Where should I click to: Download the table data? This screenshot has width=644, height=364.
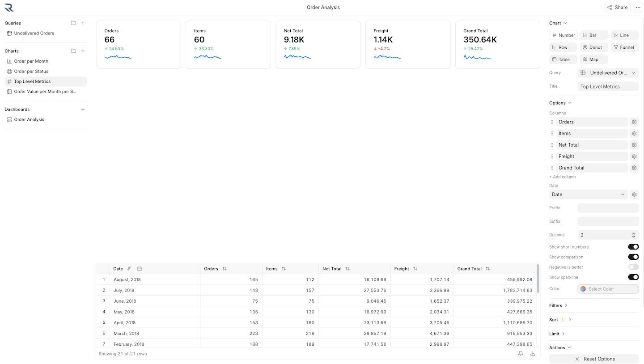[x=533, y=353]
